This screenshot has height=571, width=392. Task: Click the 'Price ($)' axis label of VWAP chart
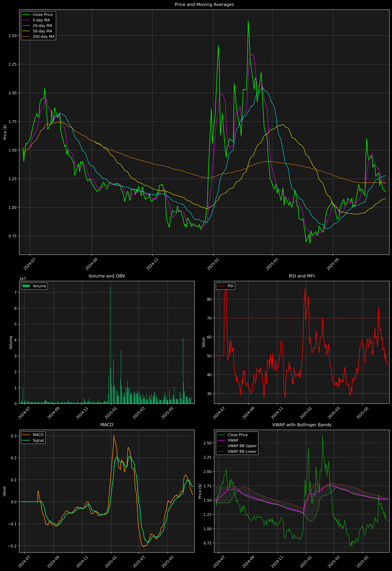(x=200, y=491)
